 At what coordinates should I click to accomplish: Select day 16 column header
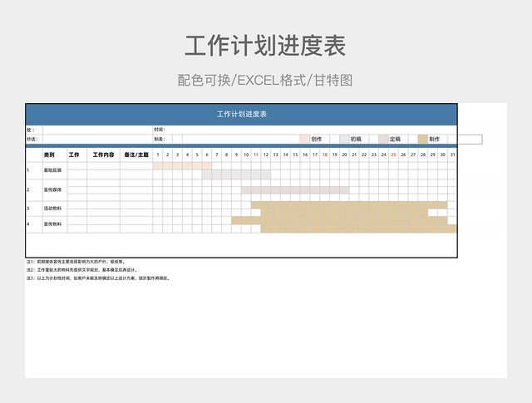305,155
